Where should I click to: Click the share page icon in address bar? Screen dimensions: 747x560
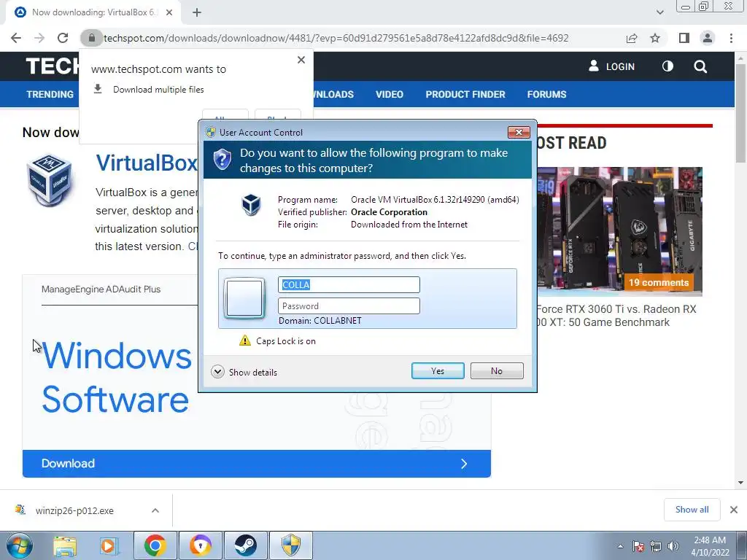click(x=632, y=38)
